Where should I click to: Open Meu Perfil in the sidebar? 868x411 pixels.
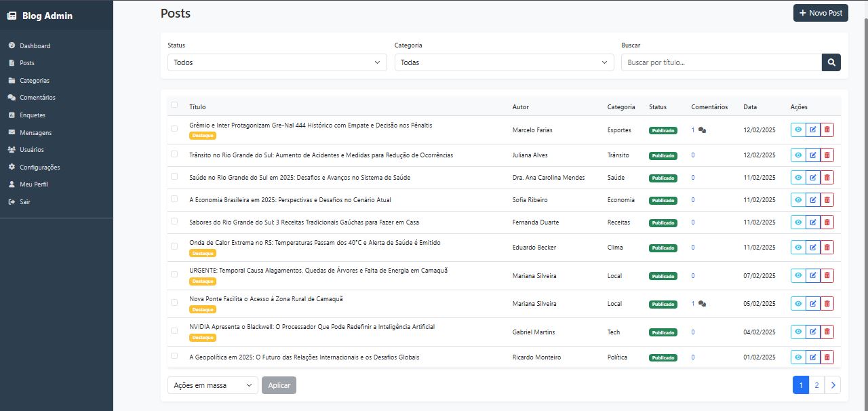(x=33, y=184)
